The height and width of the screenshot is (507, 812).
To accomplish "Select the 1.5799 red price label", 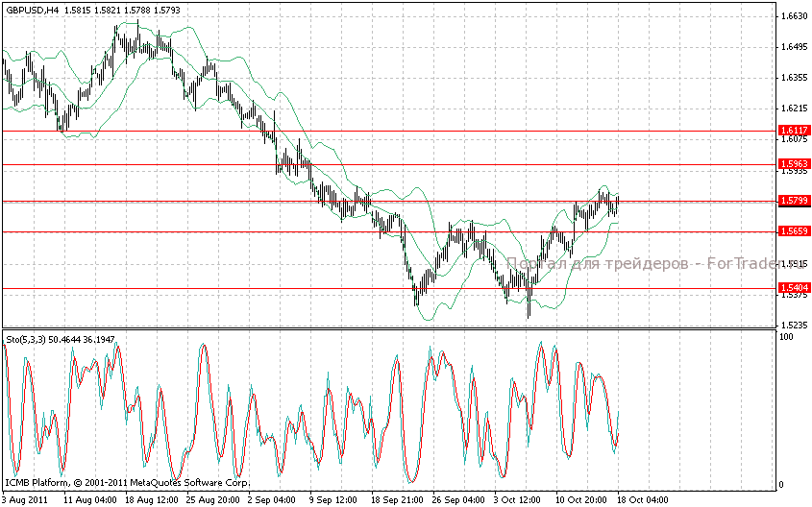I will (x=795, y=201).
